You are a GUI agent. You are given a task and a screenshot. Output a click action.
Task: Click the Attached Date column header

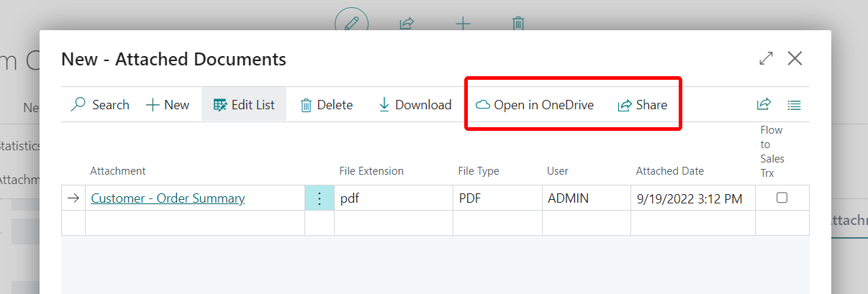click(669, 171)
